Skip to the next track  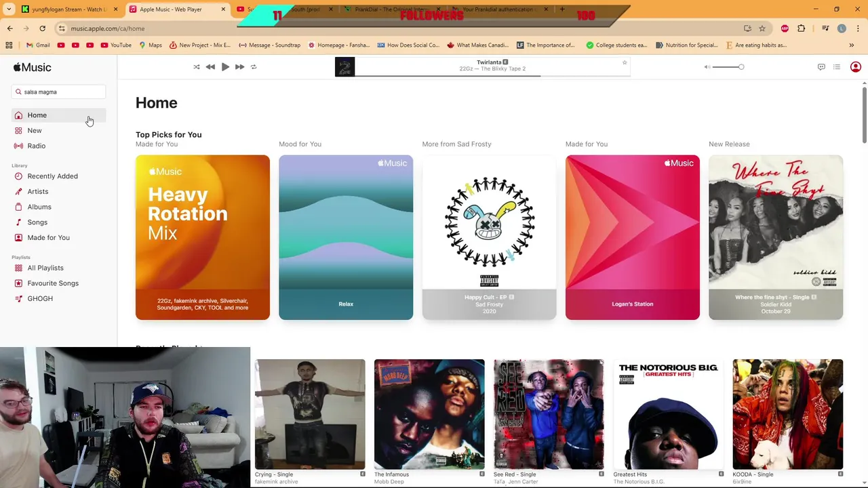[x=239, y=67]
